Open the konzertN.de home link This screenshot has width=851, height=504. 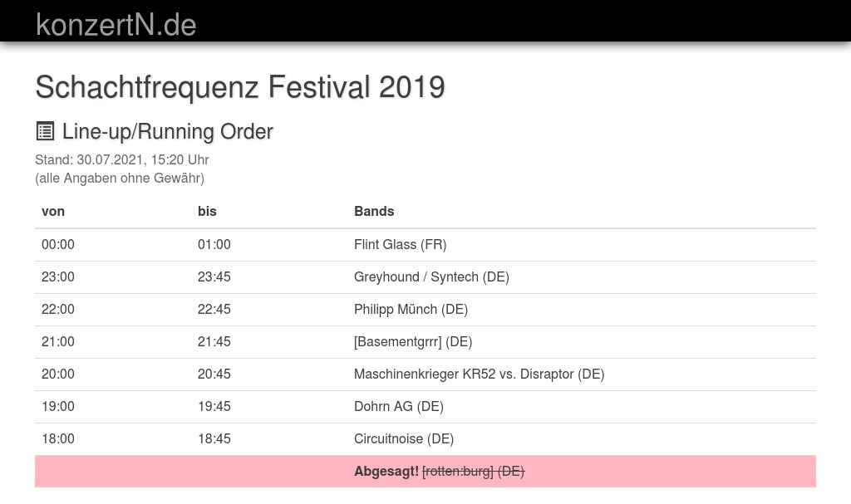[x=116, y=25]
